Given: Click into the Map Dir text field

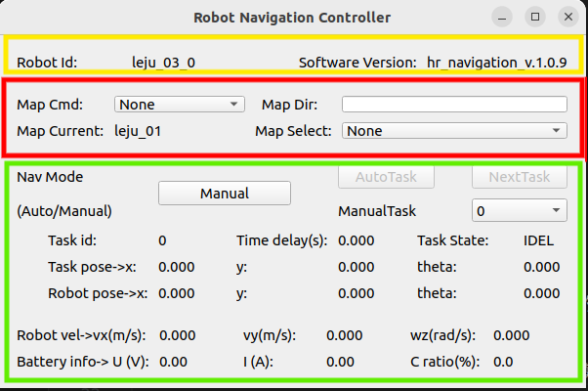Looking at the screenshot, I should (x=454, y=105).
